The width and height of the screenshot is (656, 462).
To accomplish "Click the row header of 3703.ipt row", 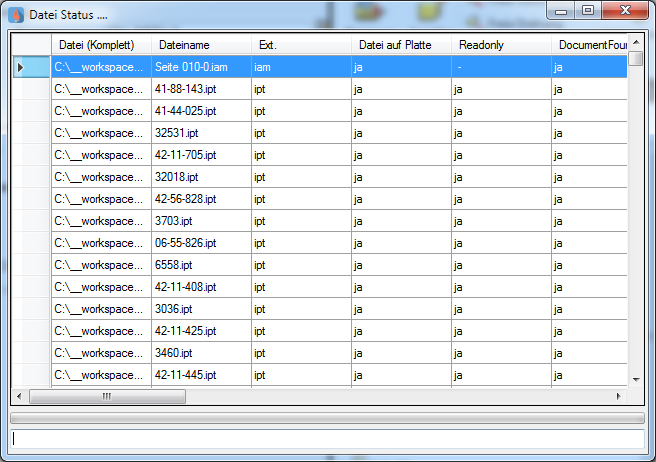I will pos(30,221).
